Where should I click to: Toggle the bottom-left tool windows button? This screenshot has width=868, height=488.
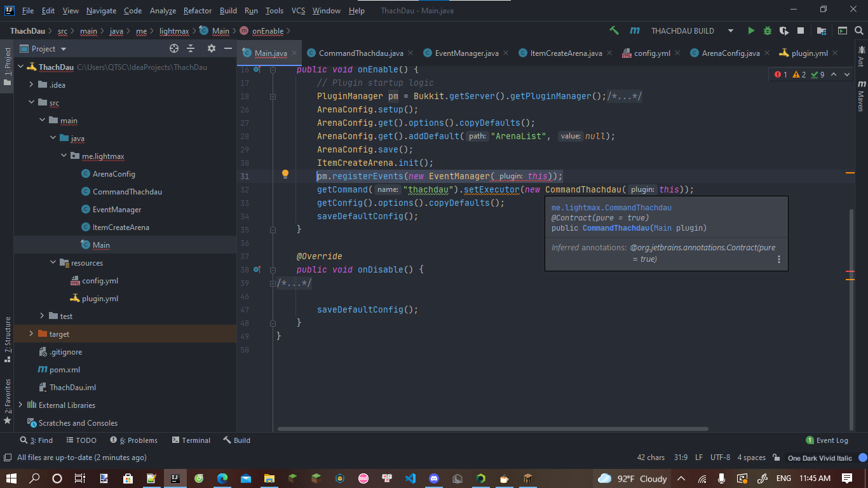[7, 457]
